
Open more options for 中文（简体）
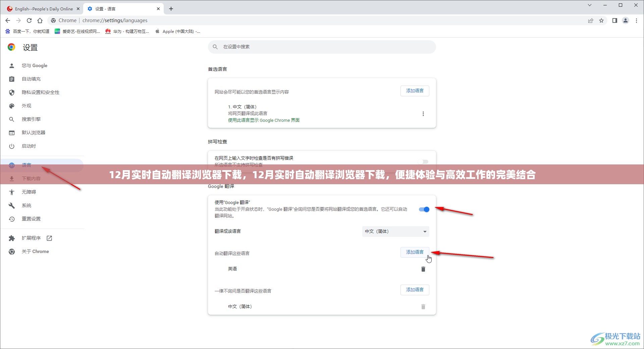(x=423, y=114)
